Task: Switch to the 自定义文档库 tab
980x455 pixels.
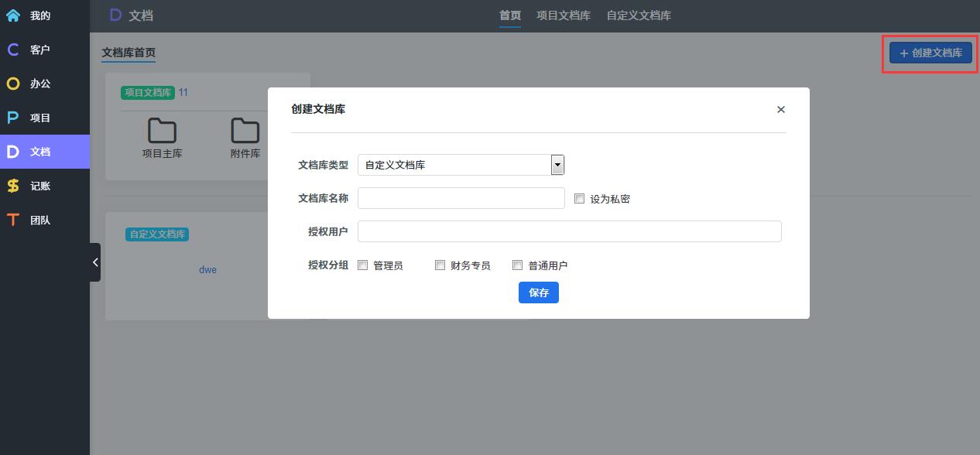Action: tap(638, 15)
